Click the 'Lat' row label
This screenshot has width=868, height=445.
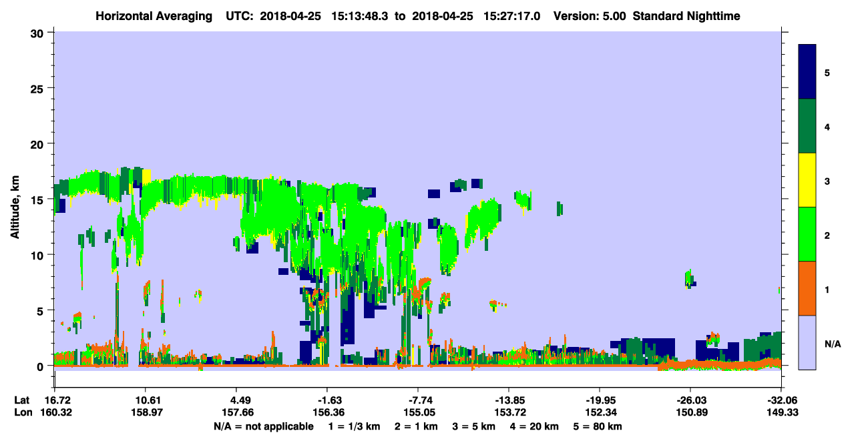pos(22,400)
